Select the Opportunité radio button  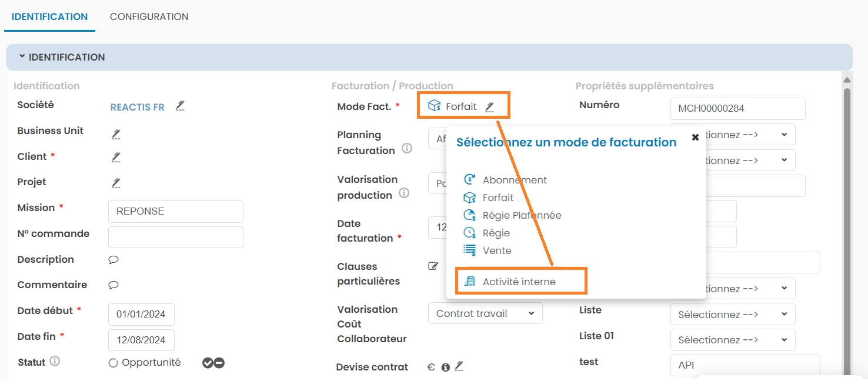pos(113,363)
